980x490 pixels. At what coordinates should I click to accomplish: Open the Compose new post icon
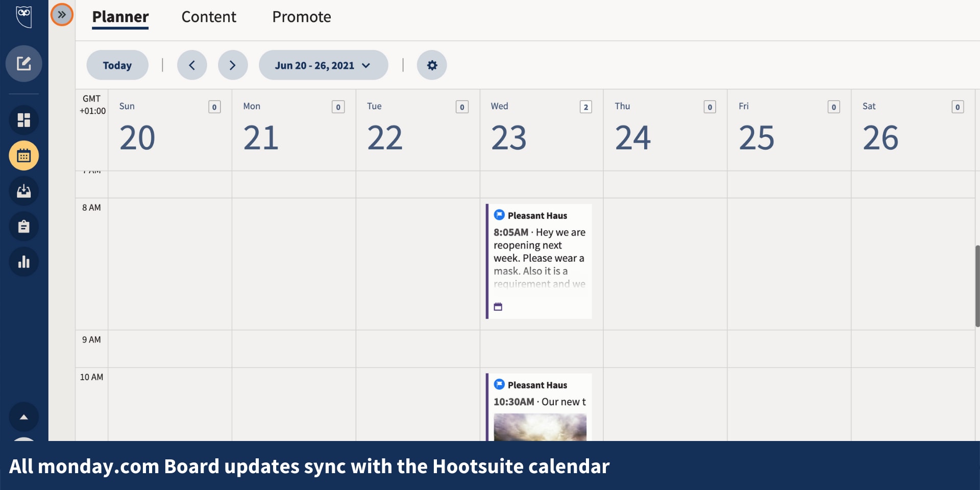[x=24, y=64]
